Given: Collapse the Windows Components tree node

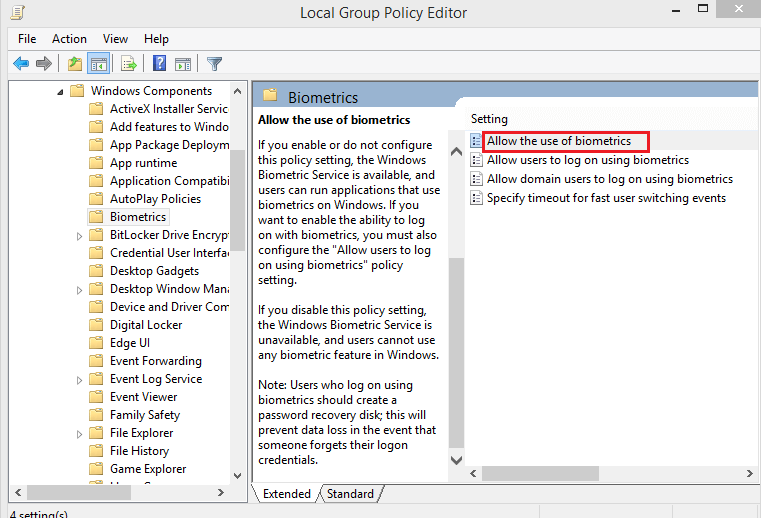Looking at the screenshot, I should (60, 92).
